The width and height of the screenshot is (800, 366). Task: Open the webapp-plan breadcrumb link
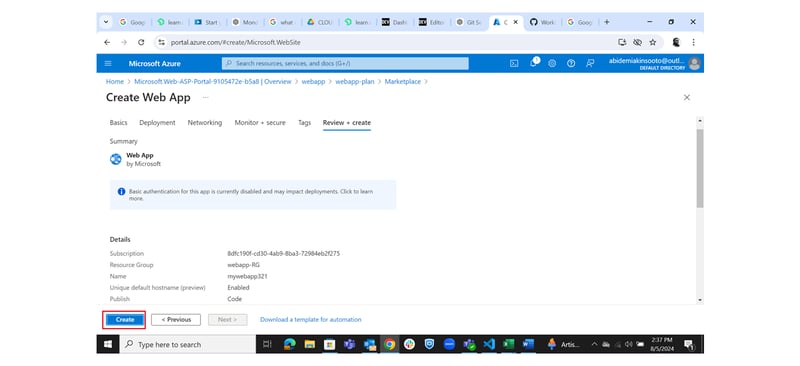(x=355, y=82)
